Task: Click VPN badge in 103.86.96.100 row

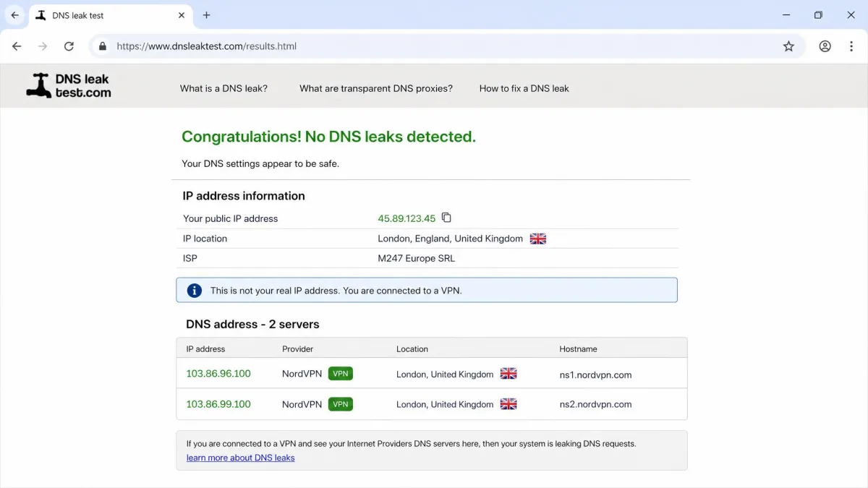Action: tap(341, 374)
